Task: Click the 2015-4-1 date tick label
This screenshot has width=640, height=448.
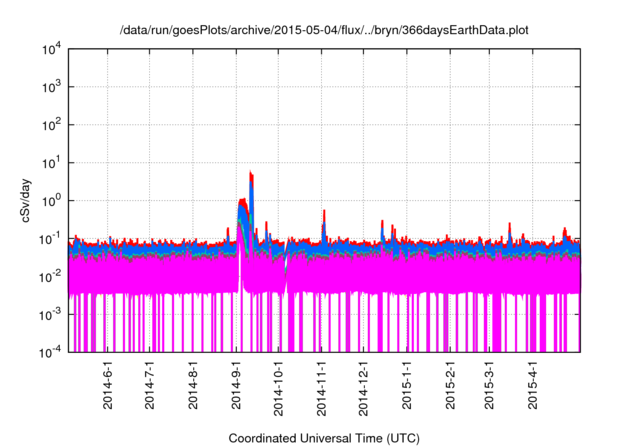Action: coord(532,385)
